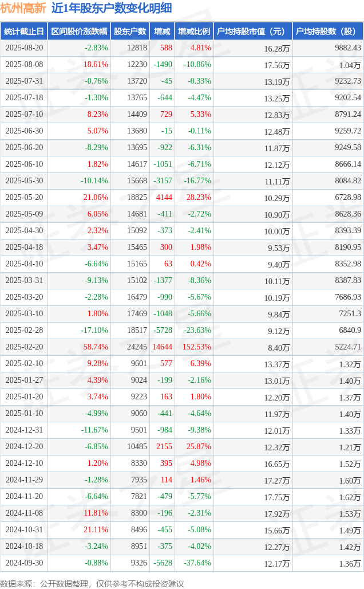Click the 数据来源 disclaimer footer text
364x589 pixels.
coord(92,583)
